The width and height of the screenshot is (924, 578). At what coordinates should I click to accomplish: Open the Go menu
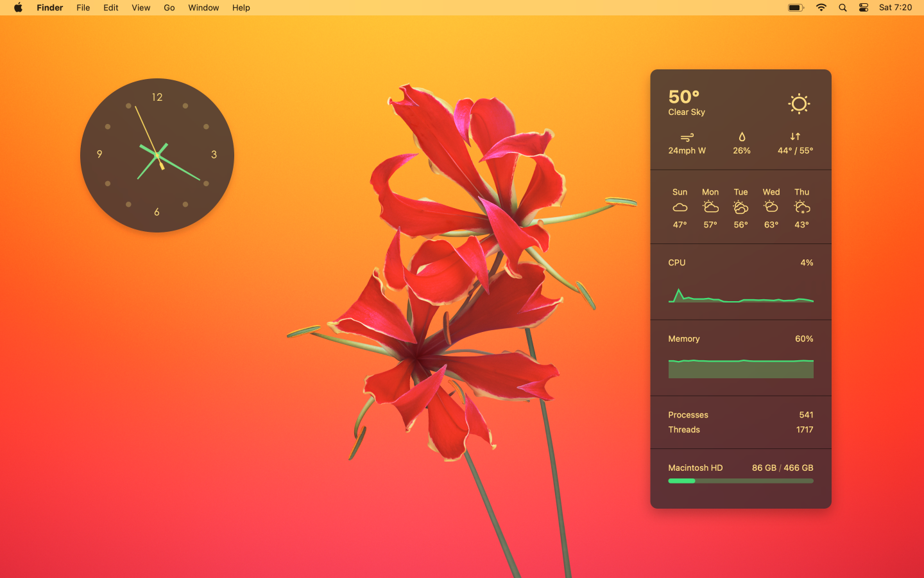169,8
